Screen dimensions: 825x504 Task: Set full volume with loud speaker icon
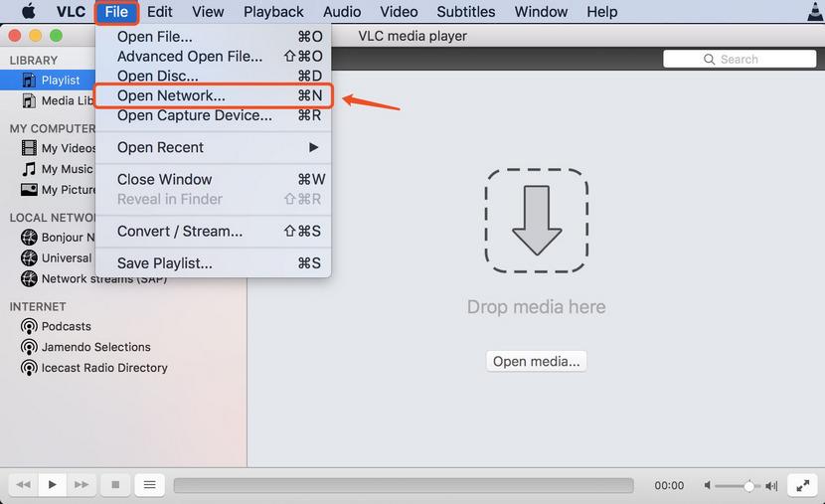click(772, 485)
